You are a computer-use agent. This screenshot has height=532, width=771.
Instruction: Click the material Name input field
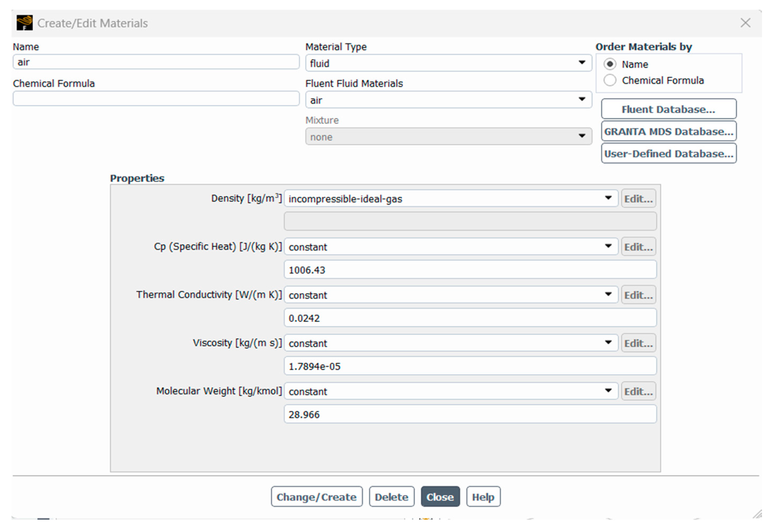tap(156, 62)
